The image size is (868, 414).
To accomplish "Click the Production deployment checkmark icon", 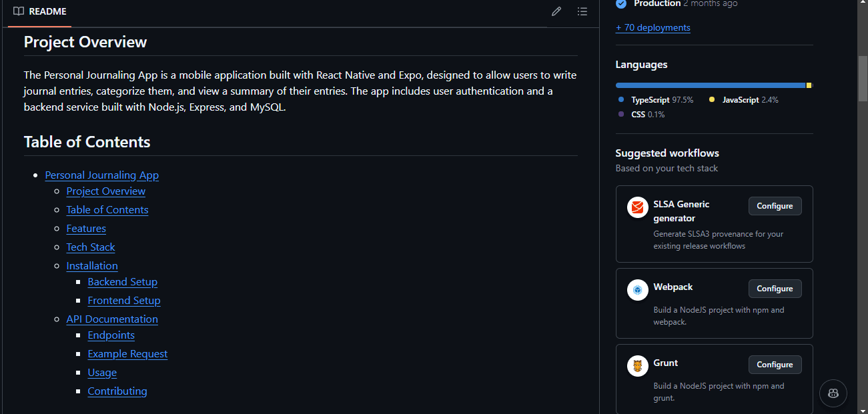I will 621,4.
